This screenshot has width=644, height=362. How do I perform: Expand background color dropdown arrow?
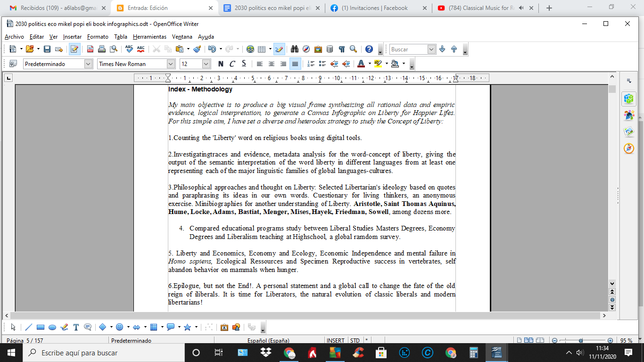coord(404,64)
